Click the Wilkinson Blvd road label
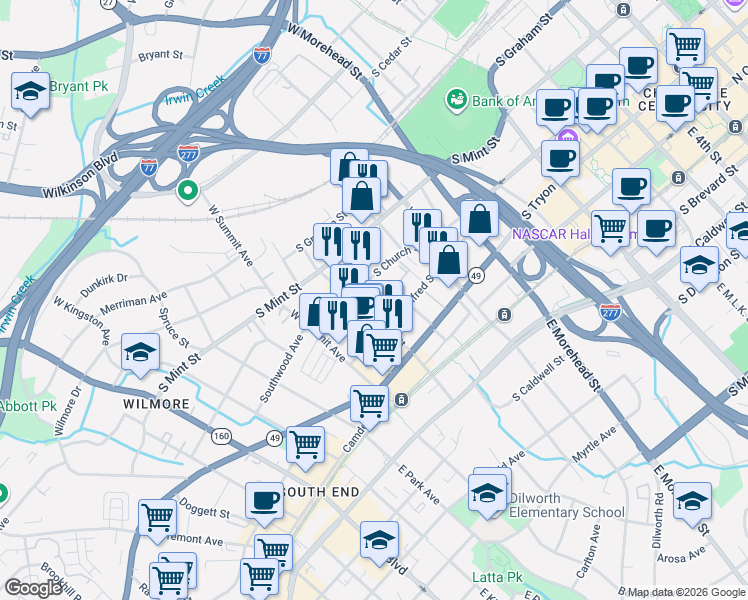Viewport: 748px width, 600px height. [80, 176]
